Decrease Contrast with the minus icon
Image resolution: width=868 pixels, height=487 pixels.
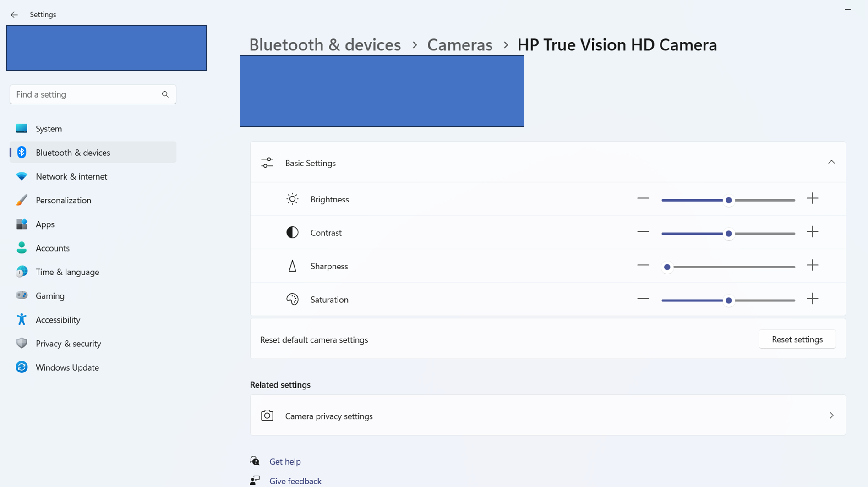(x=643, y=232)
